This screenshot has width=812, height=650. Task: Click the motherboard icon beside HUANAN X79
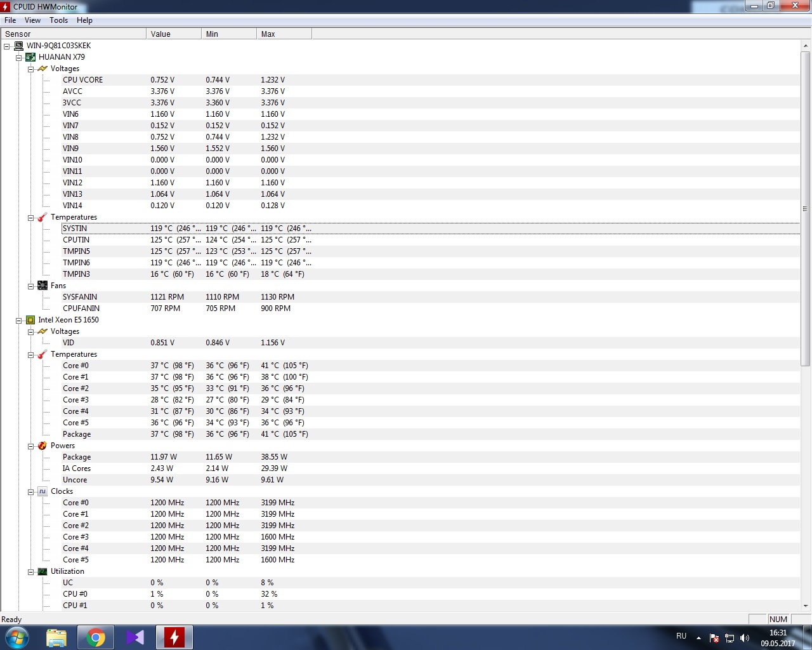tap(30, 57)
